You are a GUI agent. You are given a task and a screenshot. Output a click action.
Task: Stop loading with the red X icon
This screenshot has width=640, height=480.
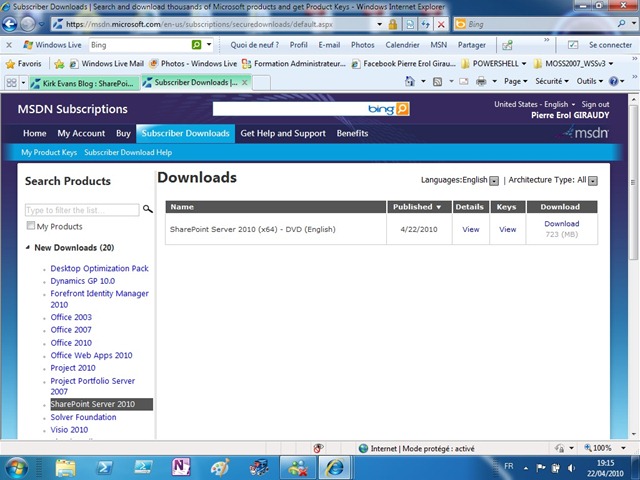[x=441, y=24]
